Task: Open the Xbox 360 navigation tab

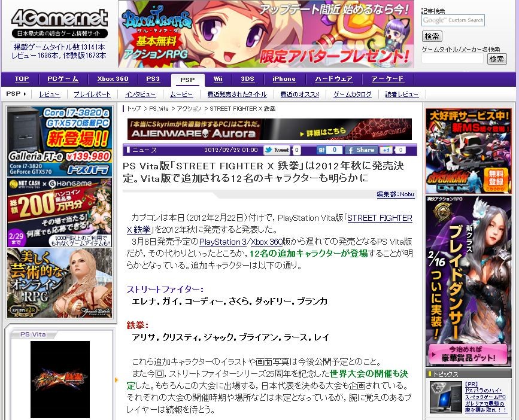Action: click(113, 79)
